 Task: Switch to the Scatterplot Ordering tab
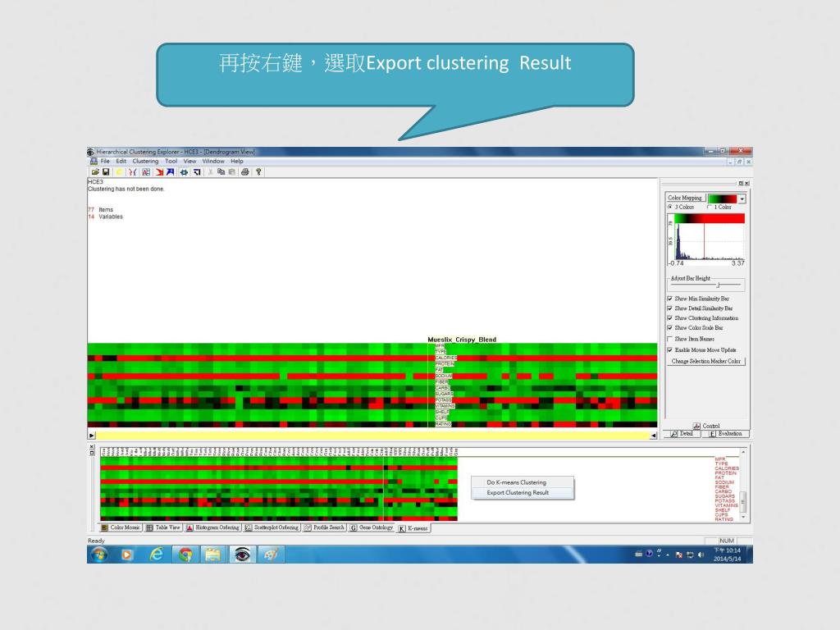point(272,527)
